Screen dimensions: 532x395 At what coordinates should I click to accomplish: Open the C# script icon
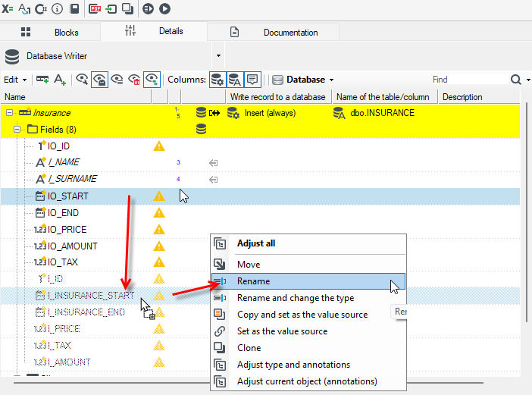pos(40,9)
